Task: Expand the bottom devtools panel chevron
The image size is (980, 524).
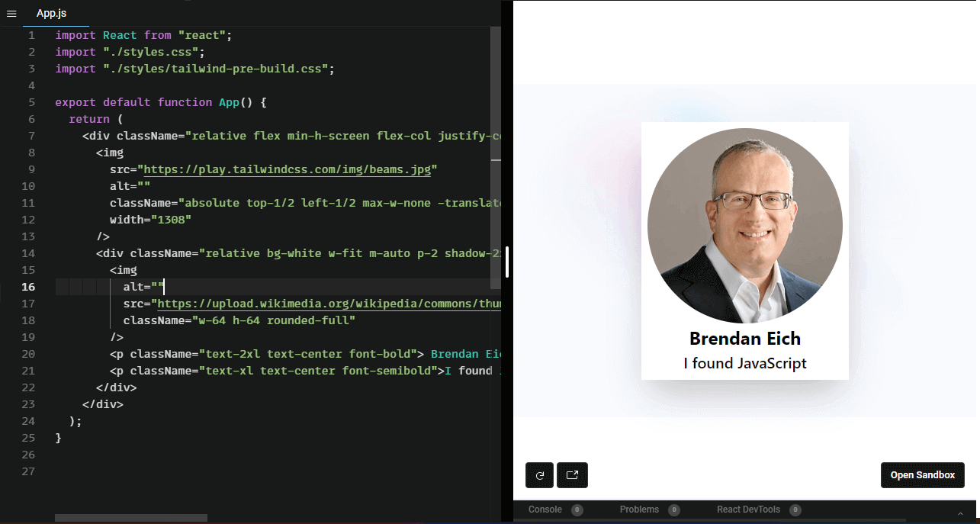Action: pos(960,513)
